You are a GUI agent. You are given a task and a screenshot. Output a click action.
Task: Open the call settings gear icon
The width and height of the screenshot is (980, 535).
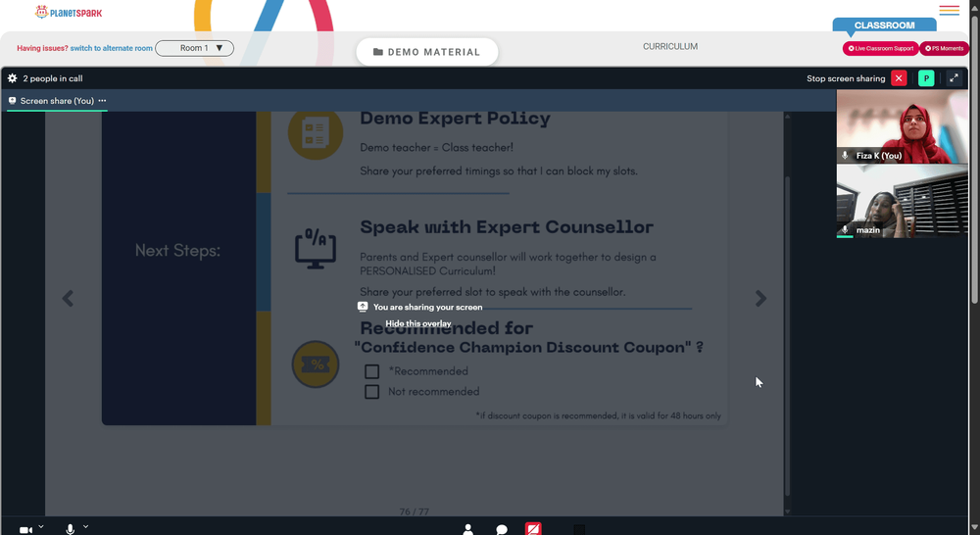tap(12, 78)
